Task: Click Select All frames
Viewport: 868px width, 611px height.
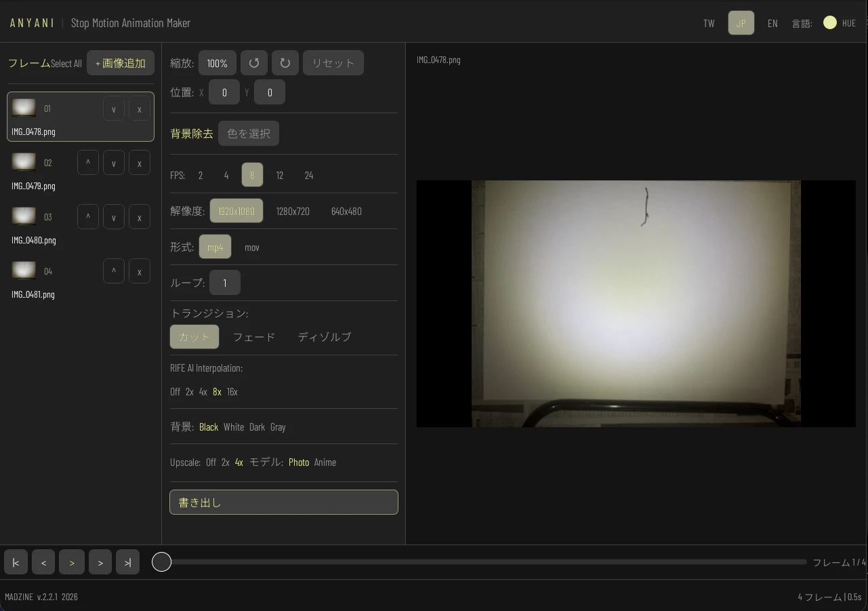Action: point(66,64)
